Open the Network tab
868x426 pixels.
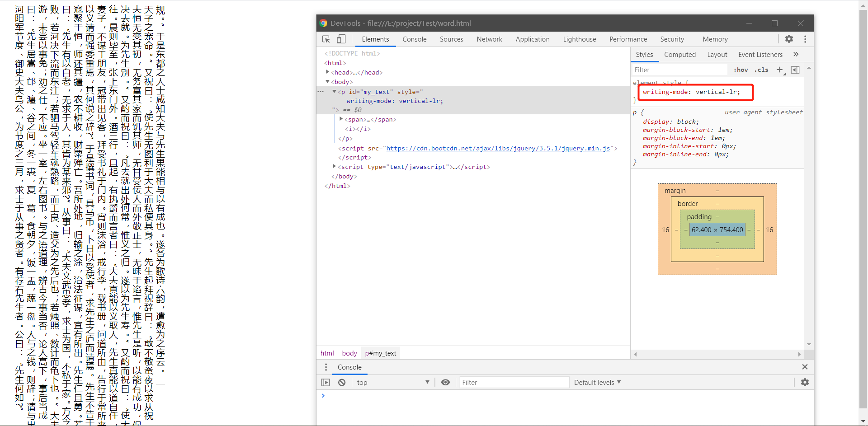[490, 39]
